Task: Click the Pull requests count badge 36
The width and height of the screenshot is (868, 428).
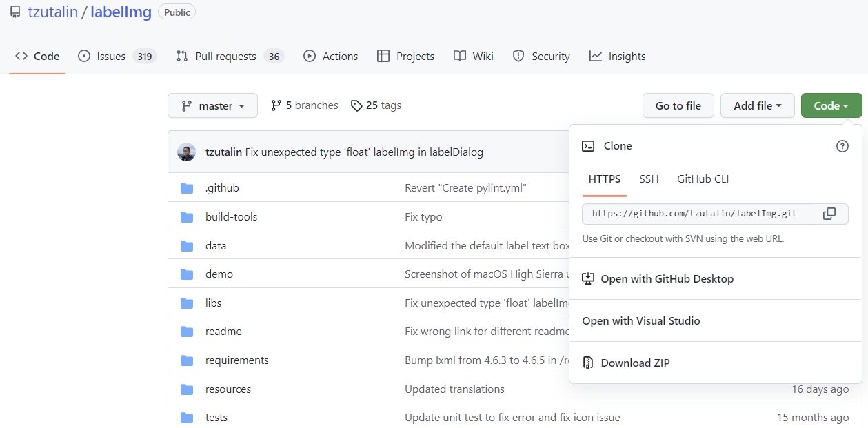Action: [274, 57]
